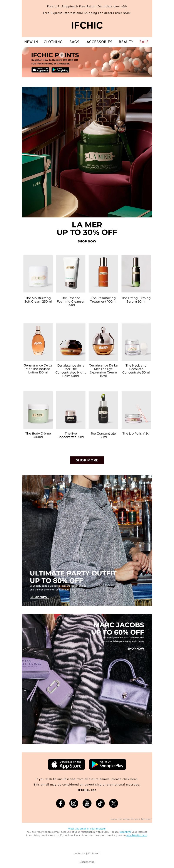The width and height of the screenshot is (174, 868).
Task: Click the IFCHIC logo header
Action: tap(87, 25)
